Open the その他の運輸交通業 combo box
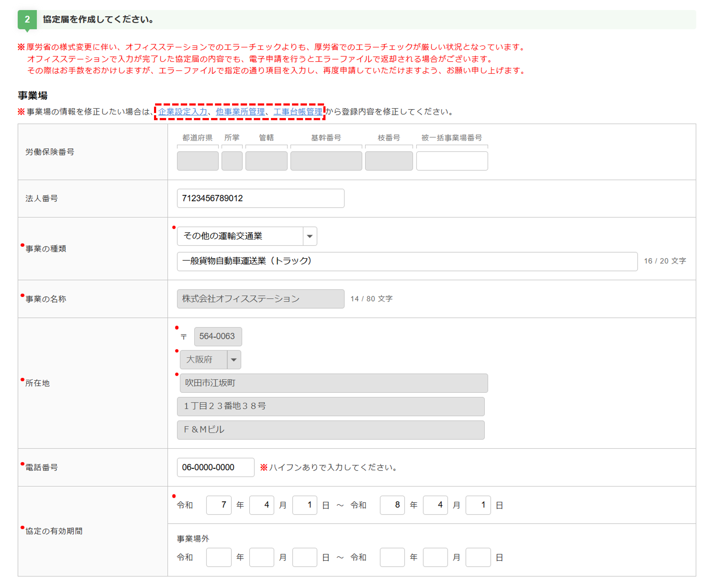 tap(240, 236)
